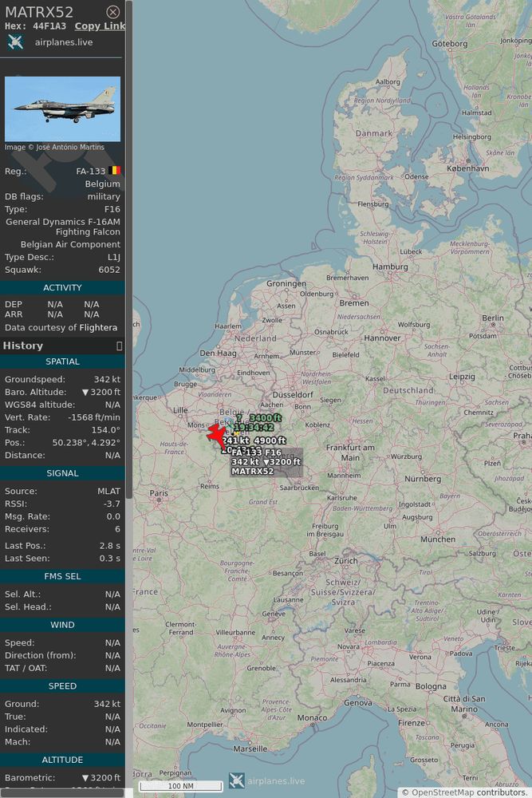Click the 100 NM scale bar
Screen dimensions: 532x798
coord(180,786)
